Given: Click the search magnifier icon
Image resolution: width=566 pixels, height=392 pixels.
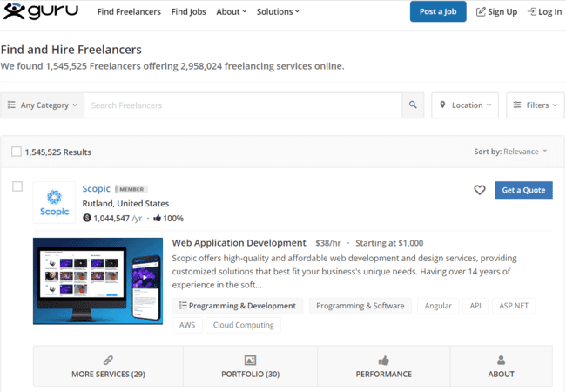Looking at the screenshot, I should point(413,105).
